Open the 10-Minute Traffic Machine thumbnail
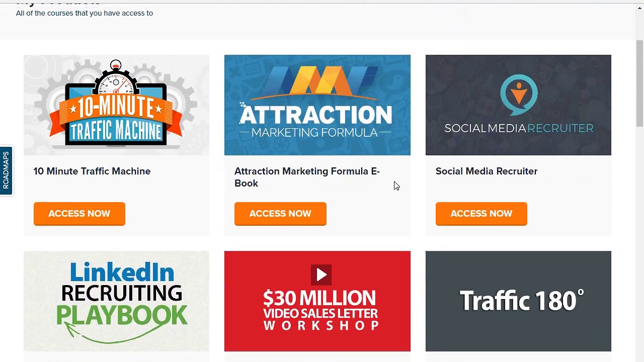 [x=116, y=105]
